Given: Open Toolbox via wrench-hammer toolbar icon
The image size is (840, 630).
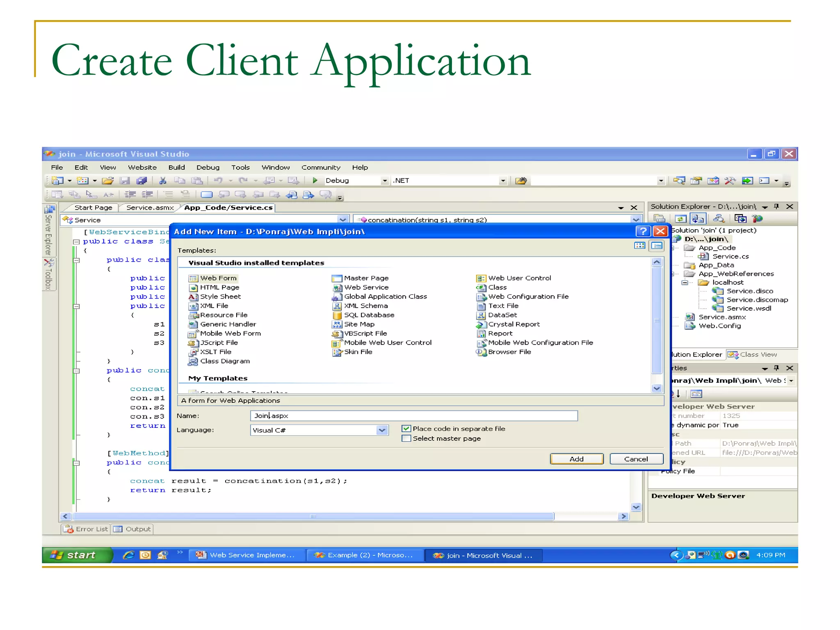Looking at the screenshot, I should click(x=730, y=180).
